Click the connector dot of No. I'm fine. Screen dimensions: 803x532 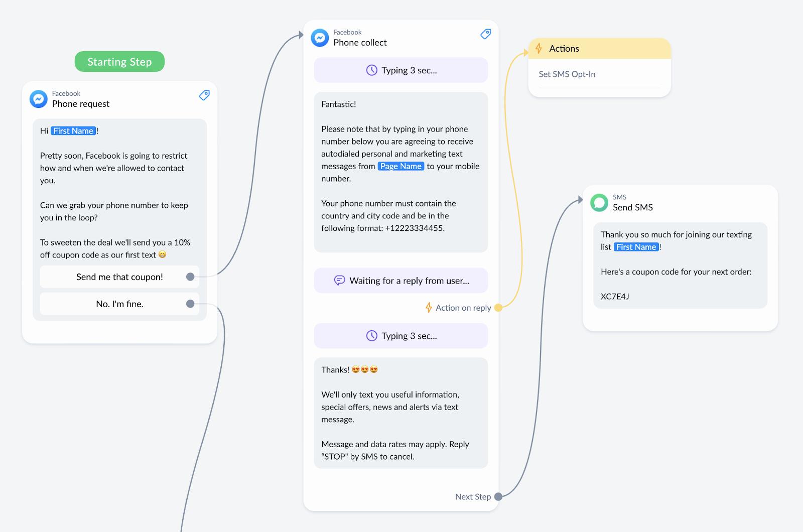190,304
